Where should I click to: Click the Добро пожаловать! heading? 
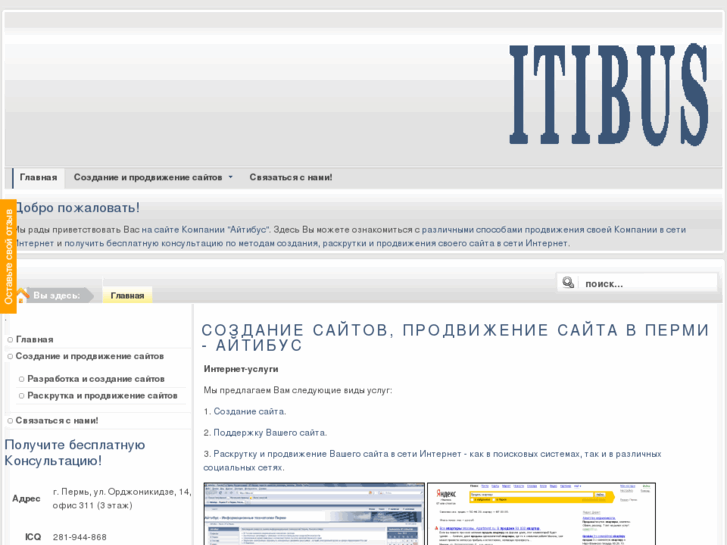[x=77, y=208]
